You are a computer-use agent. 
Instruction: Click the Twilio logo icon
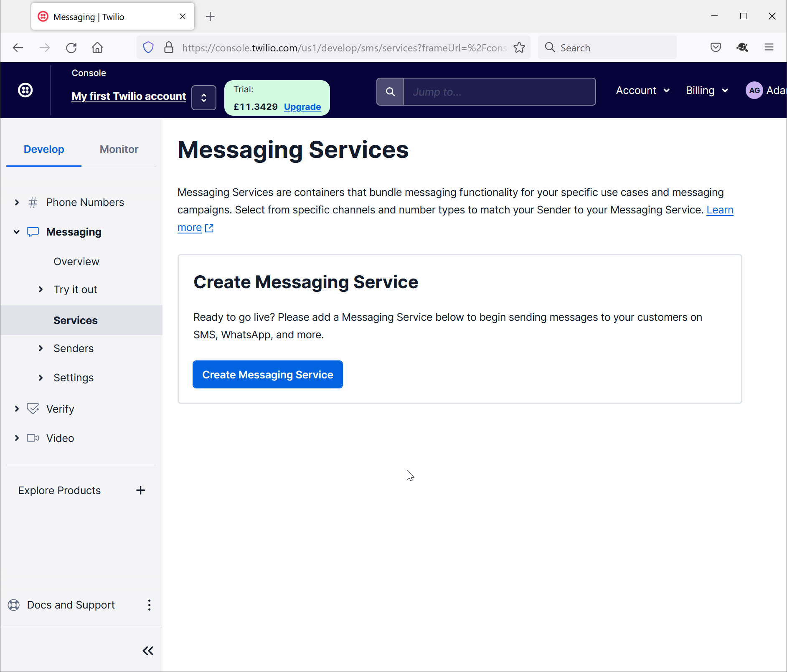[25, 90]
